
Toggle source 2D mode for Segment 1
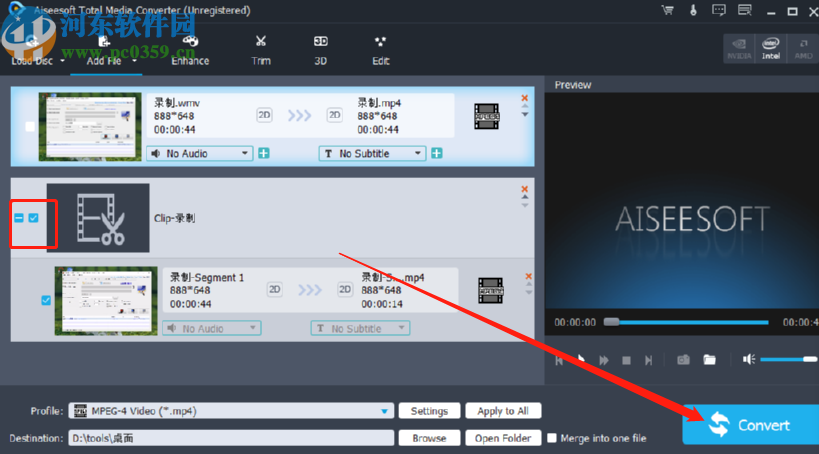pyautogui.click(x=275, y=289)
